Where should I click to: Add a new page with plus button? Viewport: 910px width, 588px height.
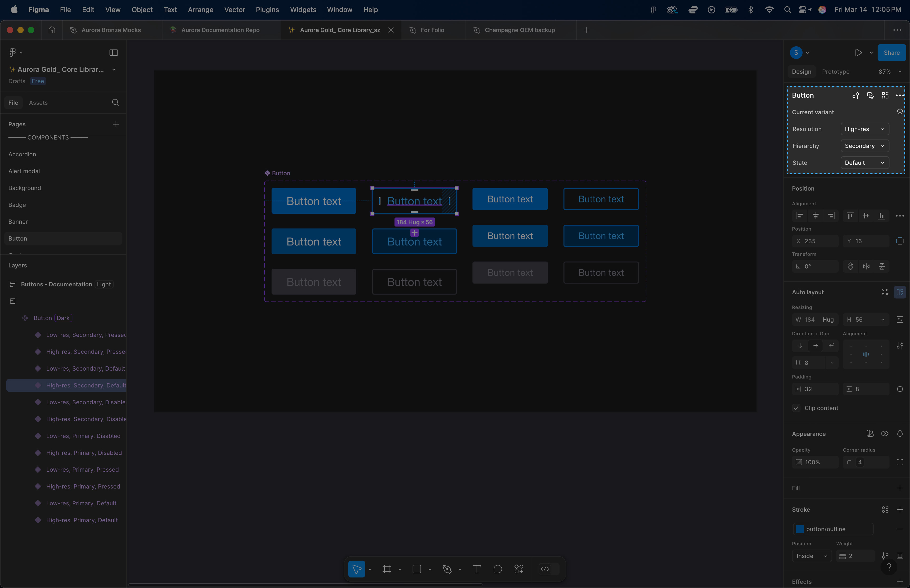point(116,124)
